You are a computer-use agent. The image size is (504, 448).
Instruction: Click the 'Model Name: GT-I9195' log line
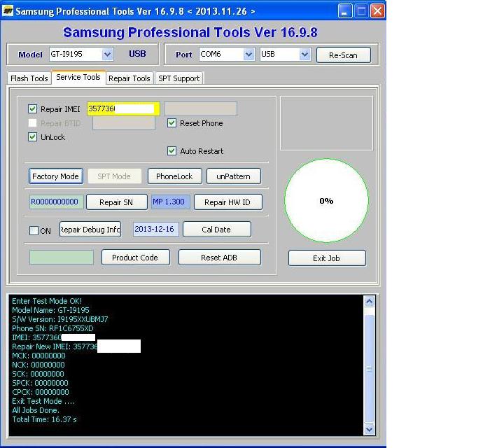[x=50, y=310]
